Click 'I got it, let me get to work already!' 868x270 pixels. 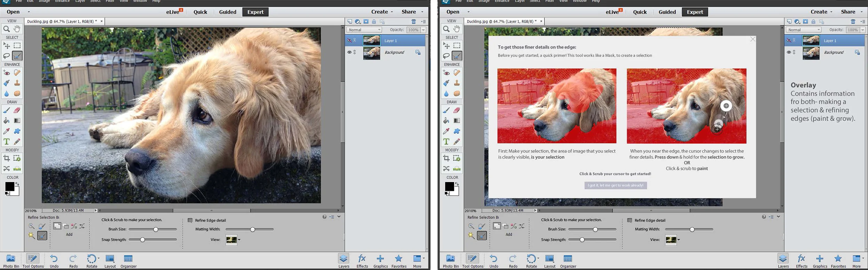pos(615,186)
